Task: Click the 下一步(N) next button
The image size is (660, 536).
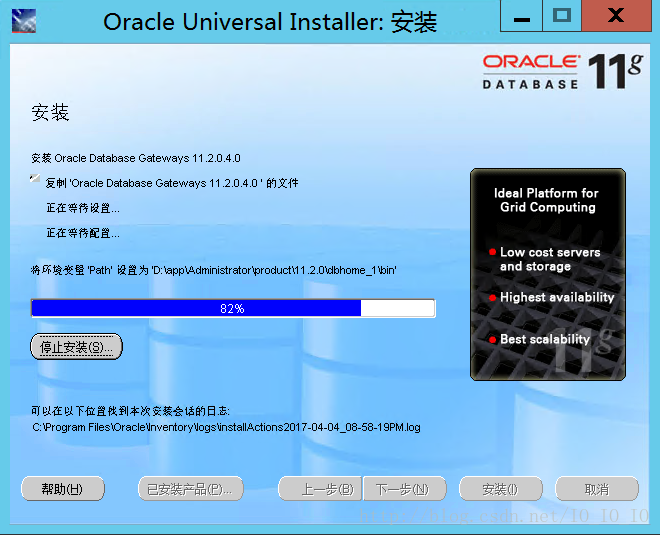Action: coord(405,489)
